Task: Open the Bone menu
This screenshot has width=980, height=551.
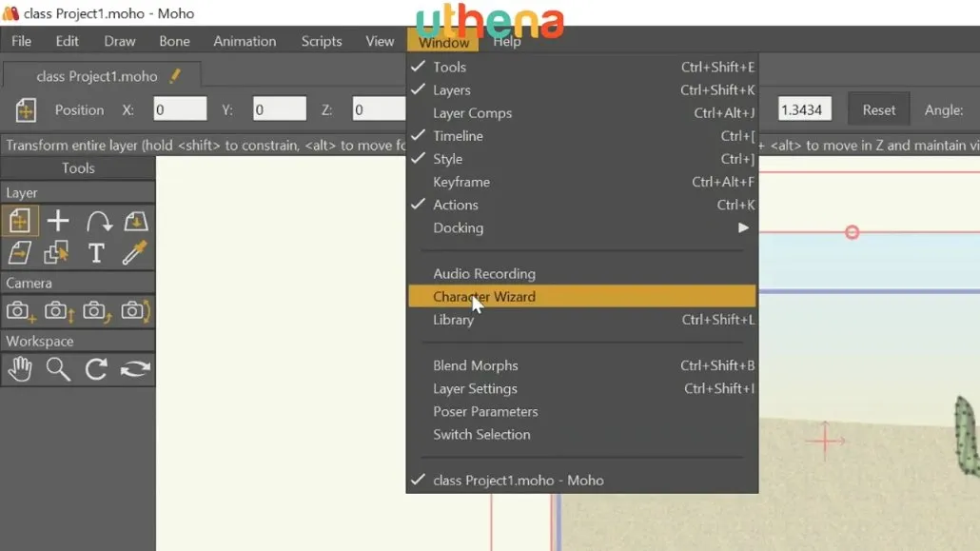Action: pyautogui.click(x=174, y=41)
